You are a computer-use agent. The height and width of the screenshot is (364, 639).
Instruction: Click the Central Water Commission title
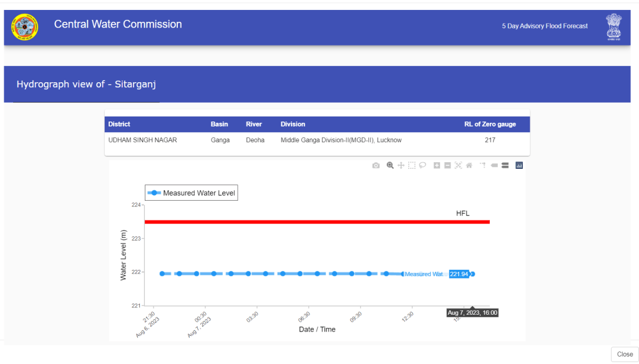[x=118, y=24]
